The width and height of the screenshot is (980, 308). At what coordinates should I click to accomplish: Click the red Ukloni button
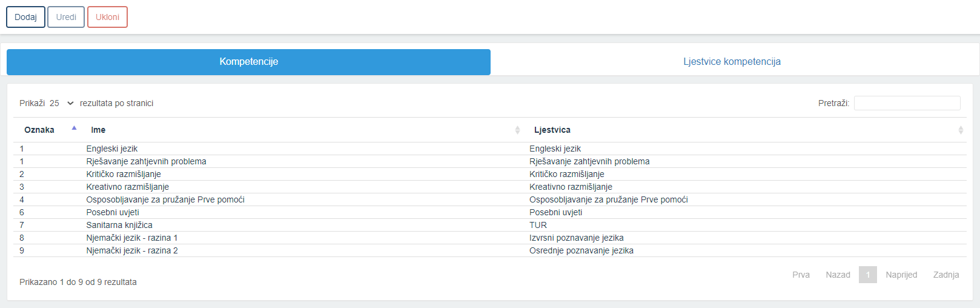click(107, 17)
